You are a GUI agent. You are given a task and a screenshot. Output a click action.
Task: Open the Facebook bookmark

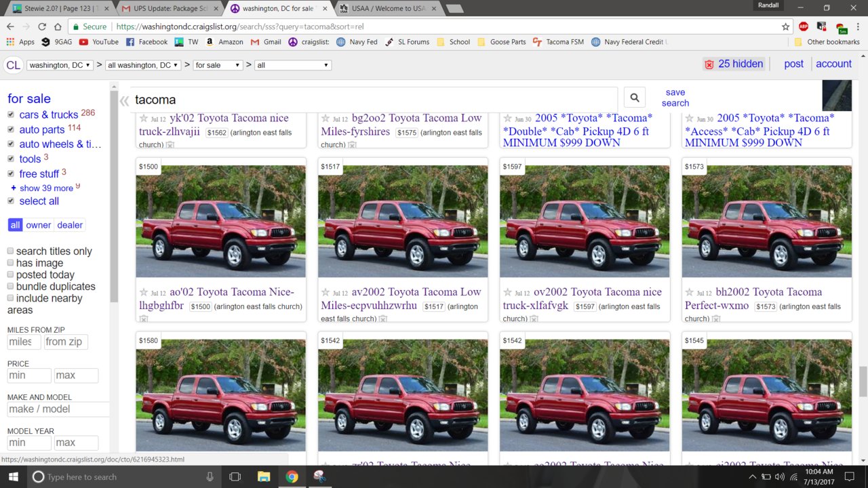coord(146,42)
